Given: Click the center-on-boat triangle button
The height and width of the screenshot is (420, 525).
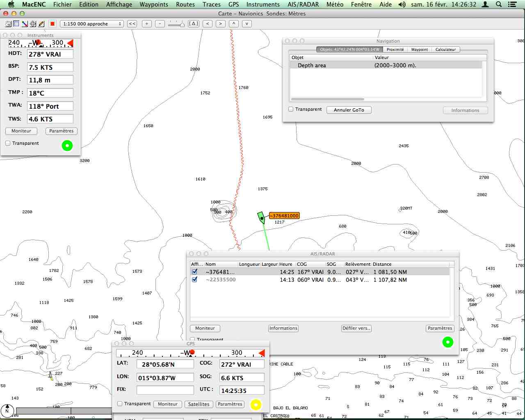Looking at the screenshot, I should 194,24.
